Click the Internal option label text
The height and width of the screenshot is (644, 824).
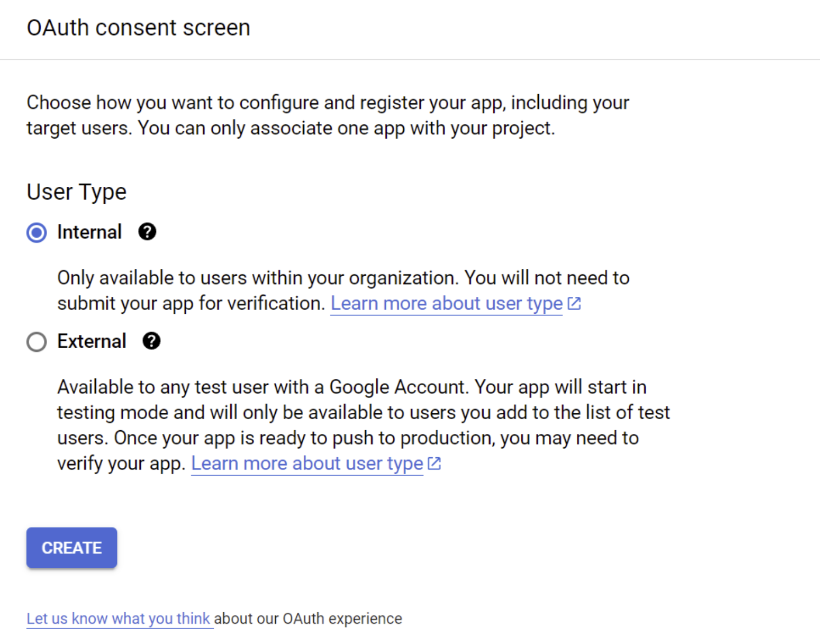[x=89, y=232]
